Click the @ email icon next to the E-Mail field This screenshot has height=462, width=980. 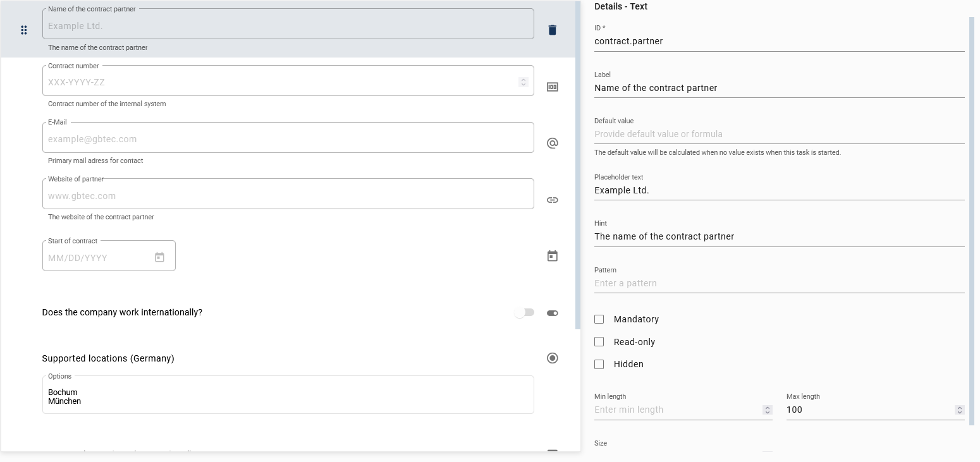click(x=552, y=143)
